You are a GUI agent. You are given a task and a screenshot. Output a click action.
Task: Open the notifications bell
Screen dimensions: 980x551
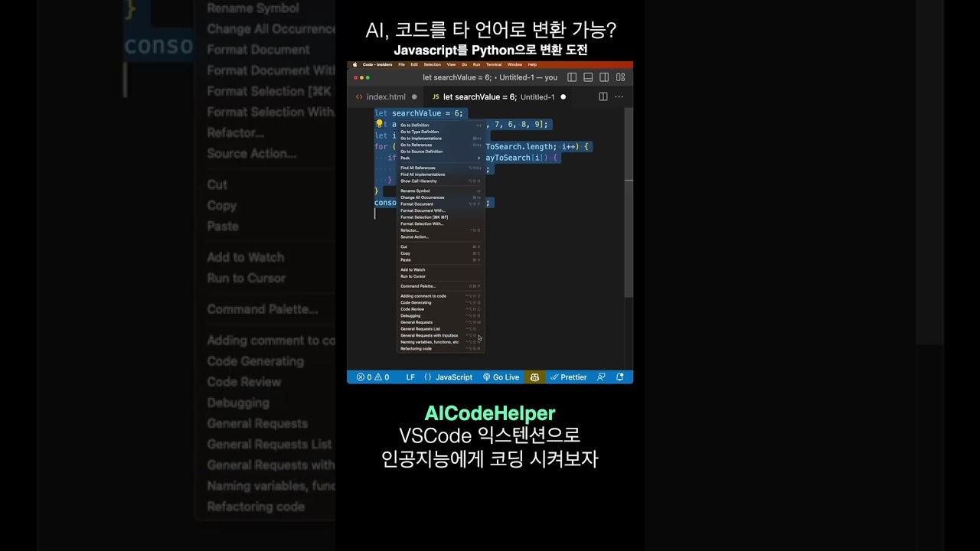pyautogui.click(x=620, y=377)
